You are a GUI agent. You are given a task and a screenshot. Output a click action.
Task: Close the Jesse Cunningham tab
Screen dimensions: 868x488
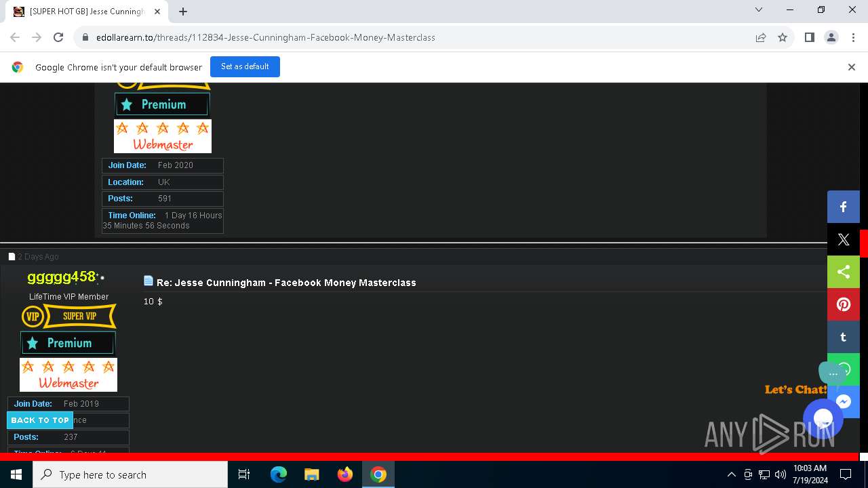[x=157, y=12]
